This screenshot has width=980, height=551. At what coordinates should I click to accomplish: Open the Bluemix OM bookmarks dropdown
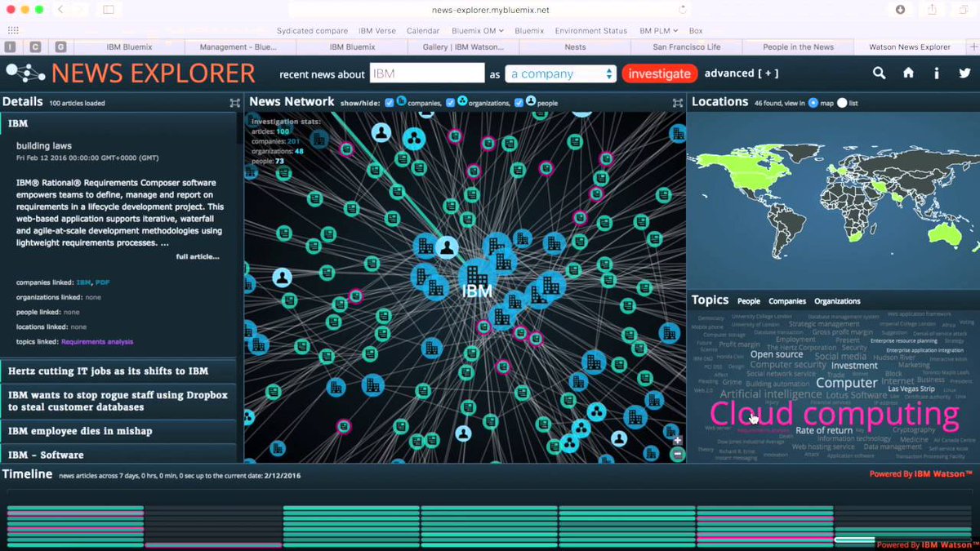478,31
